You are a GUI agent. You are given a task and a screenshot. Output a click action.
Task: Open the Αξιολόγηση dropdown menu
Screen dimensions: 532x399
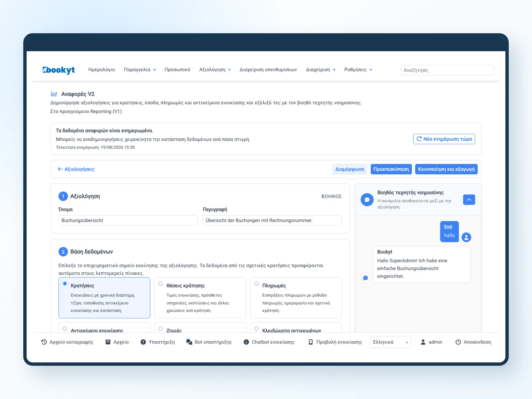pyautogui.click(x=215, y=70)
